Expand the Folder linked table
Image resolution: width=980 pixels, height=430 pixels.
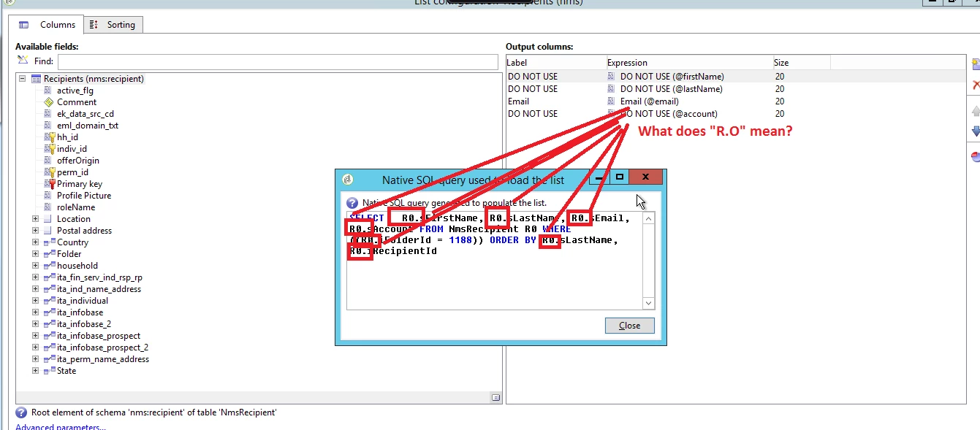point(35,254)
